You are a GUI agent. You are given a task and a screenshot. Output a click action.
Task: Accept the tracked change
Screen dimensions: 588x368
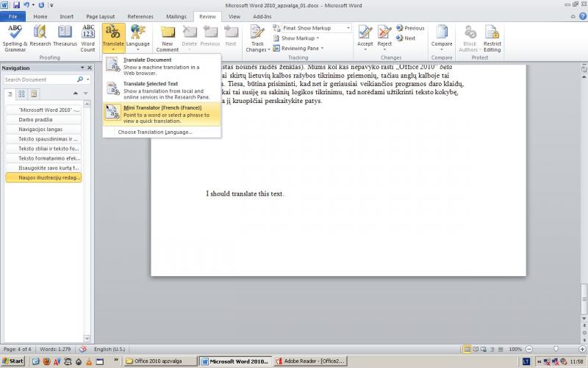pos(365,38)
